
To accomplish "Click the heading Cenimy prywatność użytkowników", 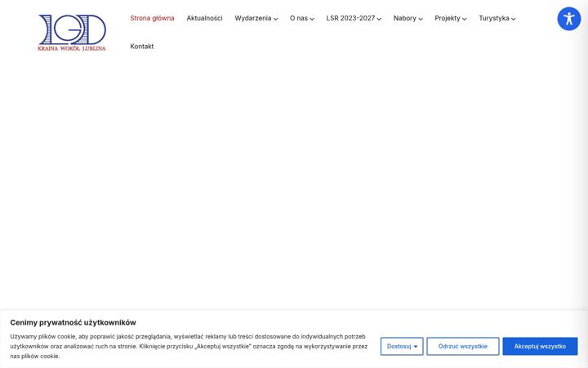I will [73, 322].
